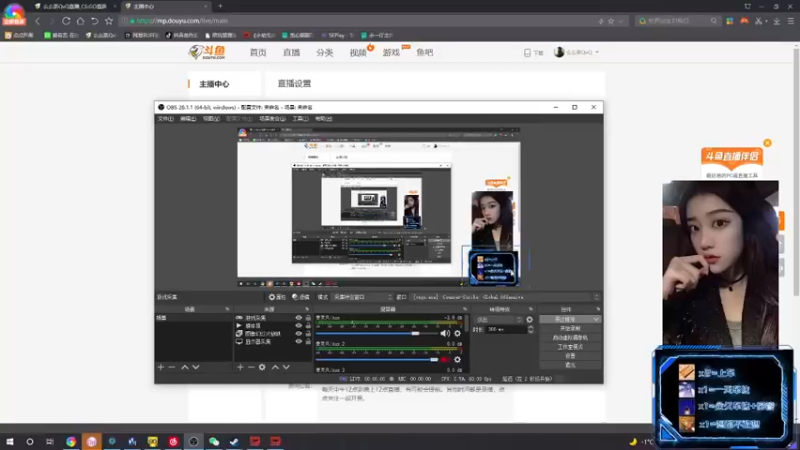The width and height of the screenshot is (800, 450).
Task: Reload the Douyu page in browser
Action: point(66,21)
